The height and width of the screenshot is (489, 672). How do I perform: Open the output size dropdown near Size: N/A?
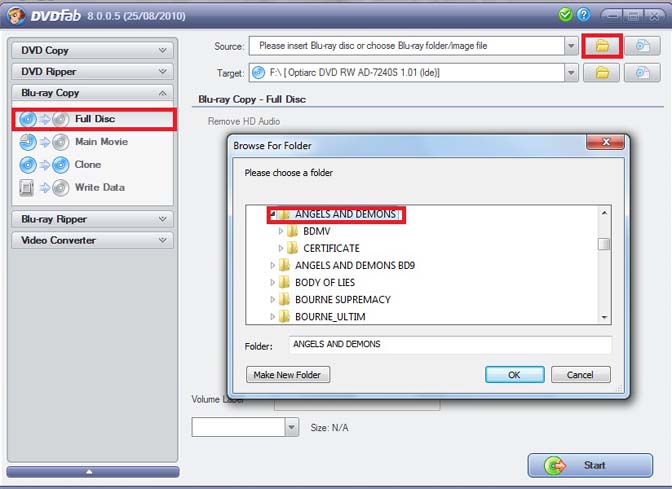coord(291,427)
